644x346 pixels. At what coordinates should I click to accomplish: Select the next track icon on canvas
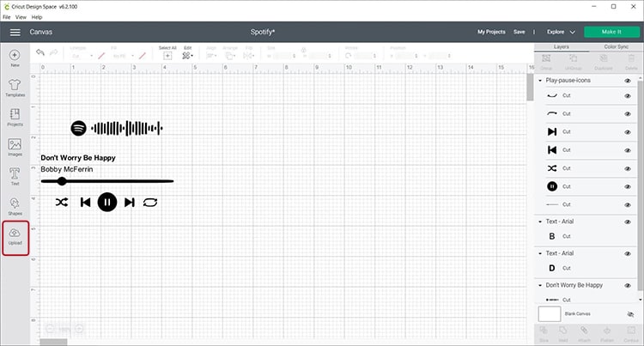pos(130,202)
